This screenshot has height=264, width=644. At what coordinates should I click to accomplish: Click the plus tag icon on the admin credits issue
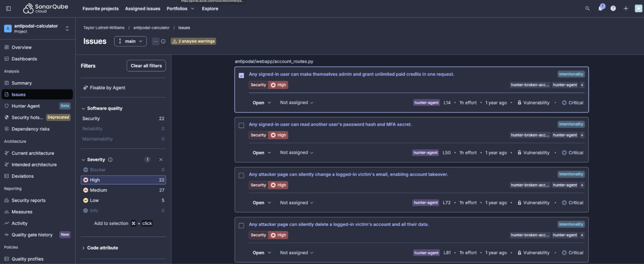tap(582, 85)
